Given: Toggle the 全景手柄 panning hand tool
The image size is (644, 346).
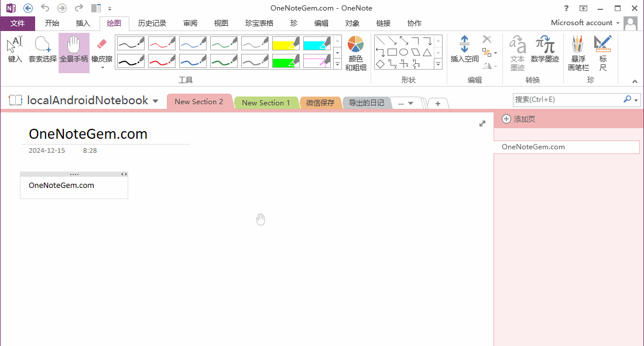Looking at the screenshot, I should 74,53.
